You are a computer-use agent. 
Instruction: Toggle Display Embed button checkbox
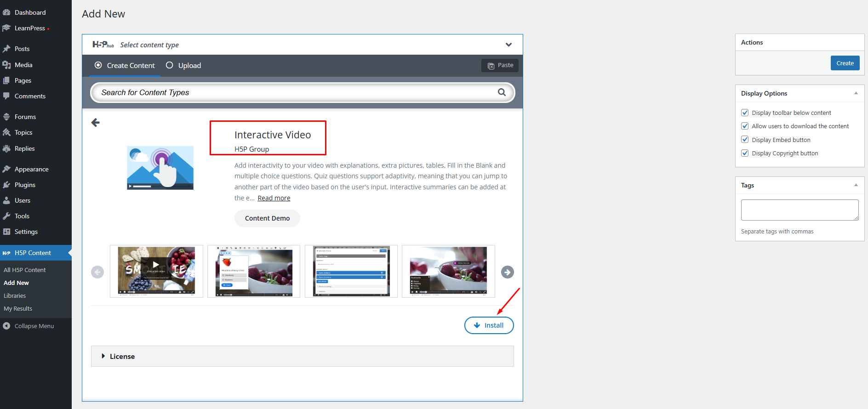745,140
